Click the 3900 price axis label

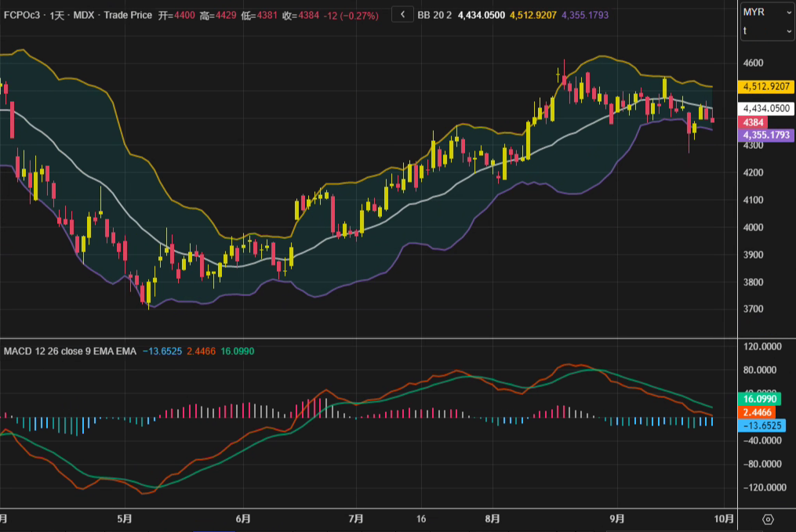[753, 255]
